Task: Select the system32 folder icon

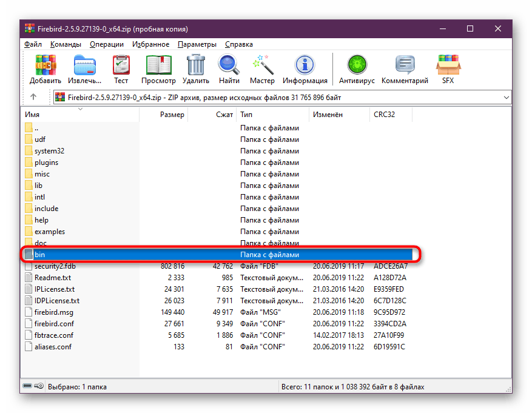Action: click(x=29, y=151)
